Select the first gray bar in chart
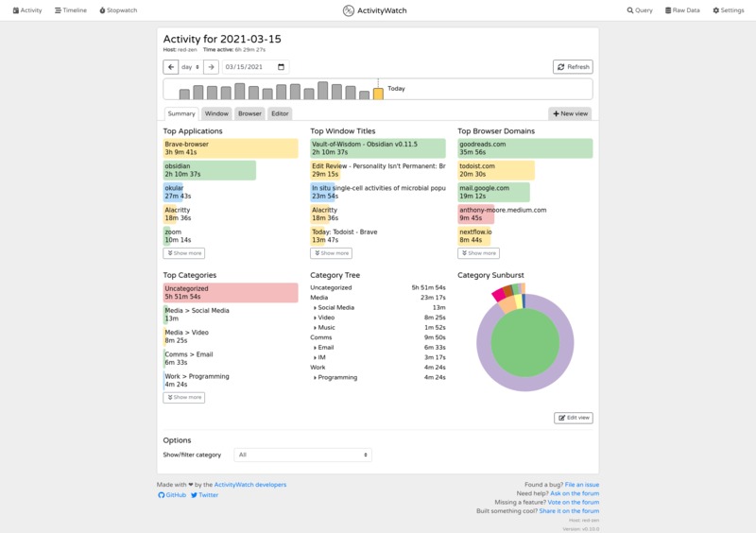756x533 pixels. [184, 95]
